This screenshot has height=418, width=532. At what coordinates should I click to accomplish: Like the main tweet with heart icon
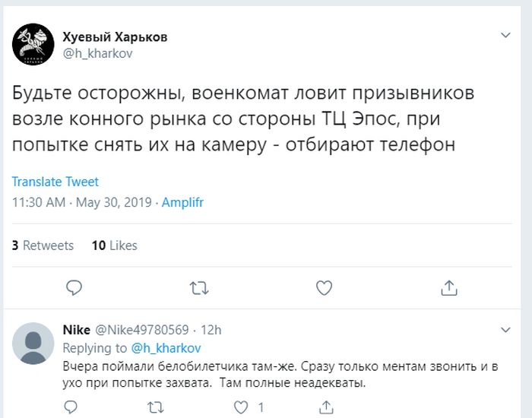point(324,287)
